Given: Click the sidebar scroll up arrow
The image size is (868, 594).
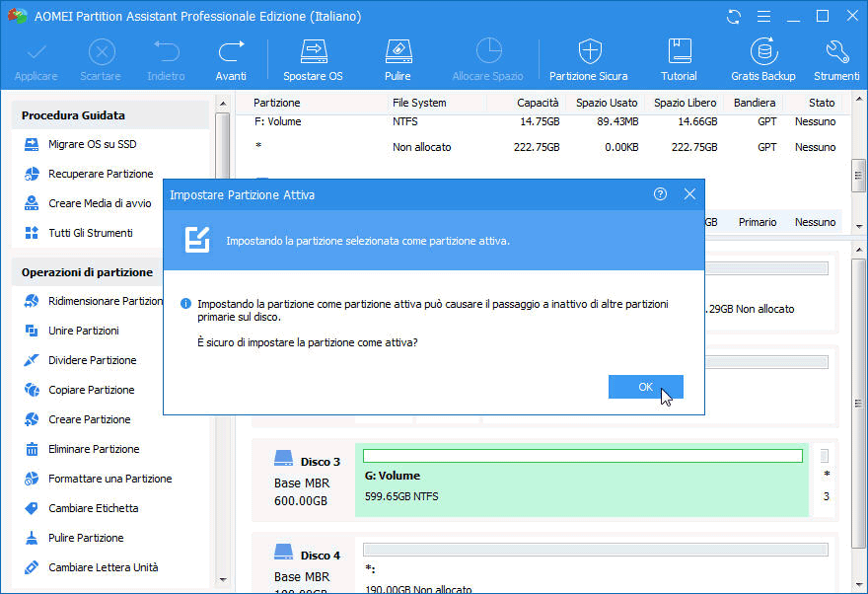Looking at the screenshot, I should point(223,104).
